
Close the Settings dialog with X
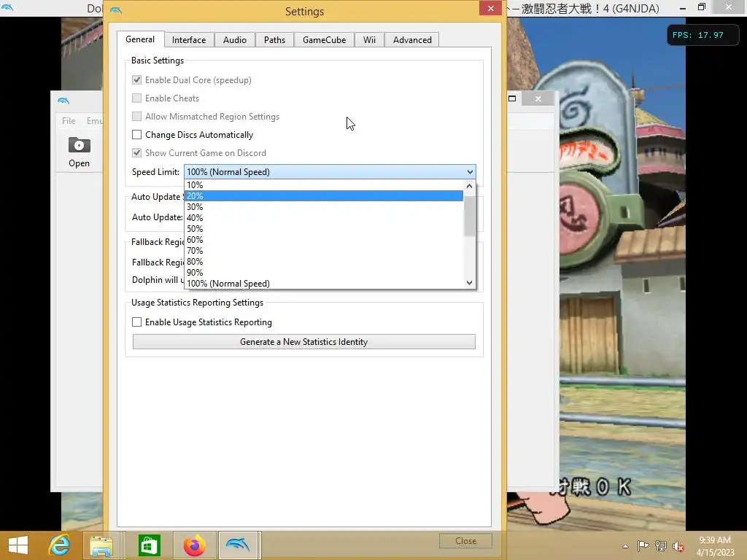coord(491,8)
